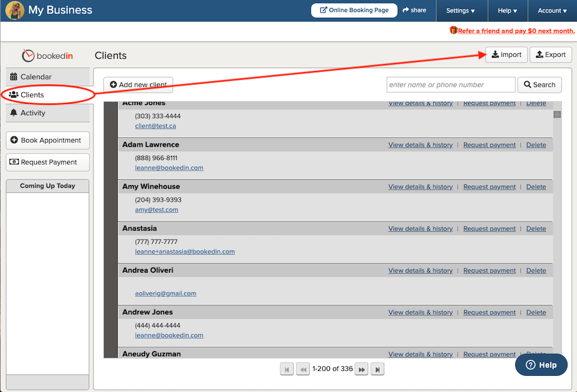This screenshot has width=577, height=392.
Task: Expand the Account dropdown menu
Action: (x=552, y=10)
